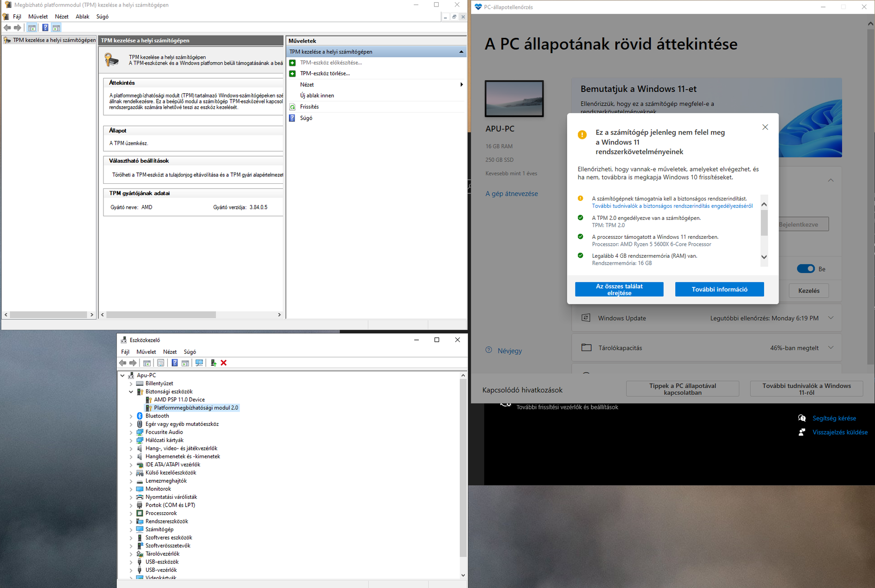Close the Windows 11 requirements dialog
The width and height of the screenshot is (875, 588).
coord(765,127)
